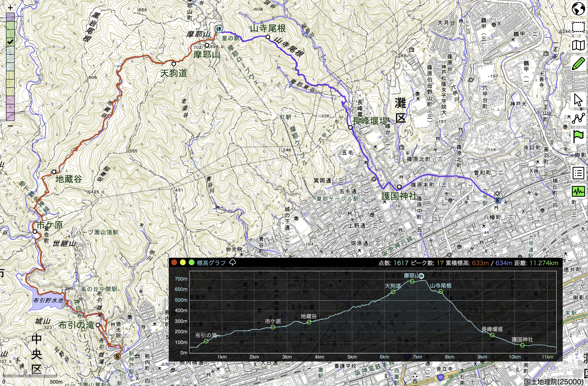588x386 pixels.
Task: Open the list view icon
Action: click(x=579, y=173)
